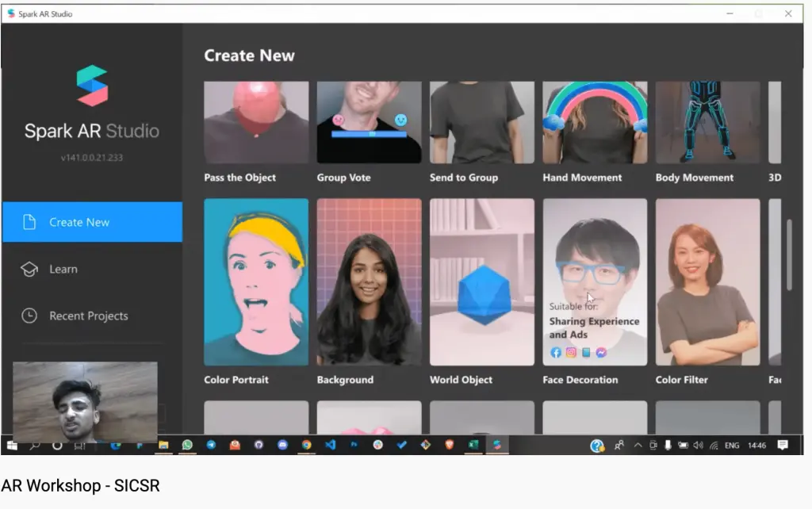Image resolution: width=812 pixels, height=509 pixels.
Task: Select Create New in the sidebar
Action: 92,222
